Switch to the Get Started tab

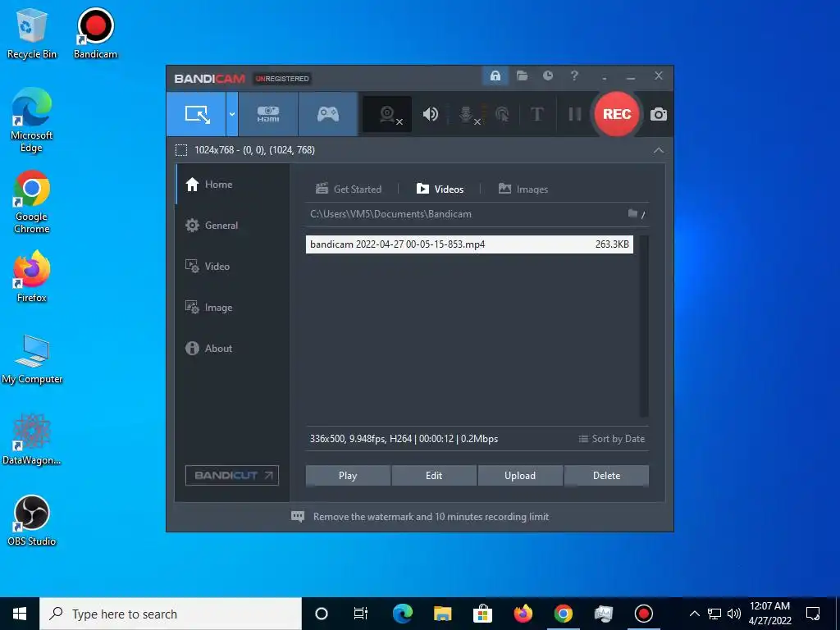349,189
